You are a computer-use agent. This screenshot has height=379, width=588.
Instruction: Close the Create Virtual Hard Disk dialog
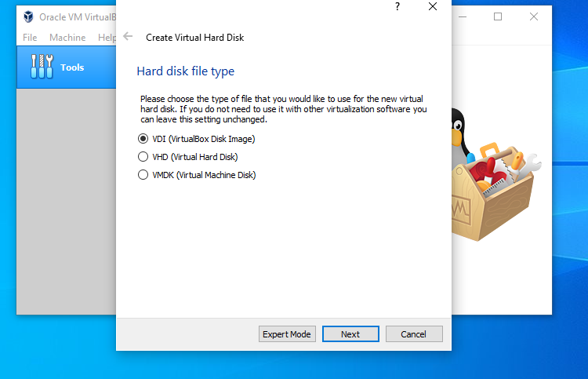pyautogui.click(x=433, y=6)
